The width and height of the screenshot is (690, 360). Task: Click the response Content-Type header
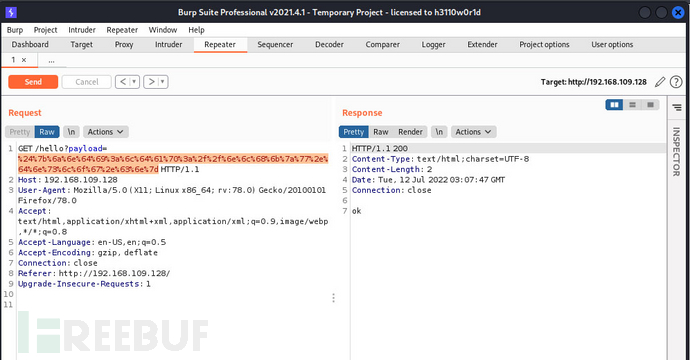coord(440,159)
